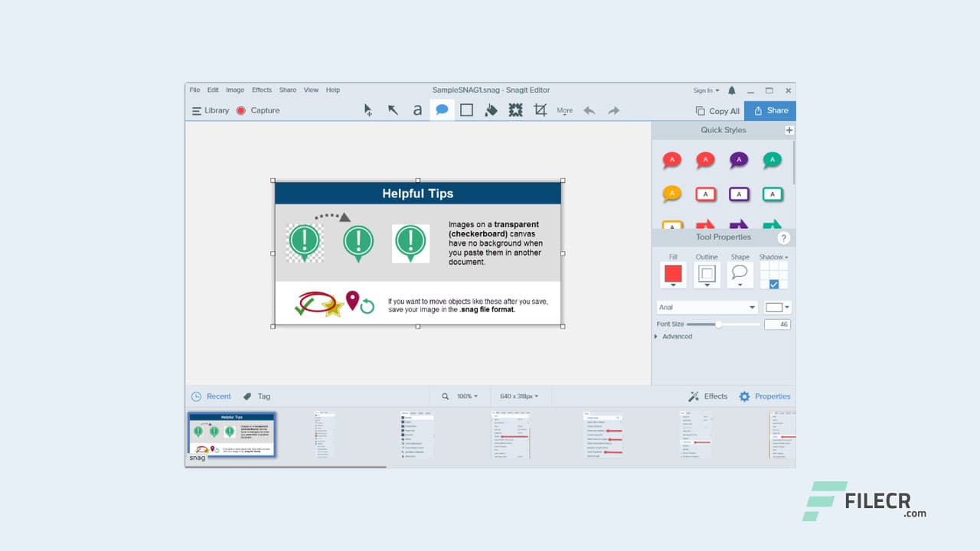Open the Effects panel tab

pos(707,396)
